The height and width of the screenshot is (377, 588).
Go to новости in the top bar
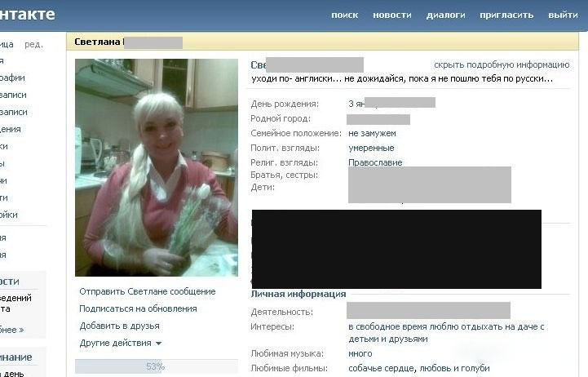point(391,15)
